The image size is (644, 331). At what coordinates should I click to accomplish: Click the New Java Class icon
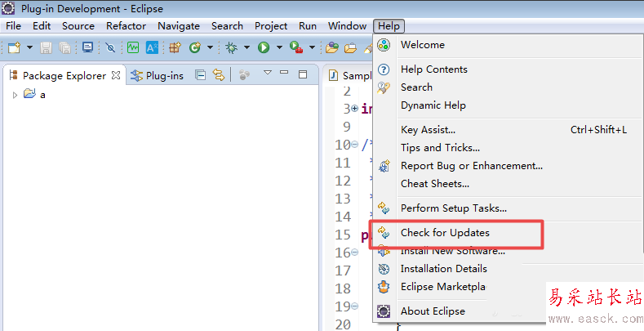coord(195,47)
